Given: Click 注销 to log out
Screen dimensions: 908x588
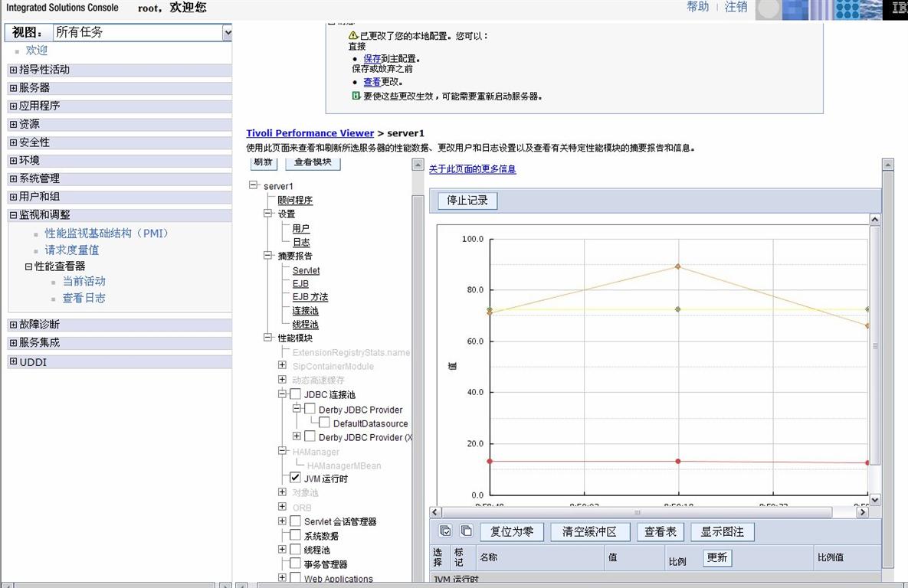Looking at the screenshot, I should 736,7.
